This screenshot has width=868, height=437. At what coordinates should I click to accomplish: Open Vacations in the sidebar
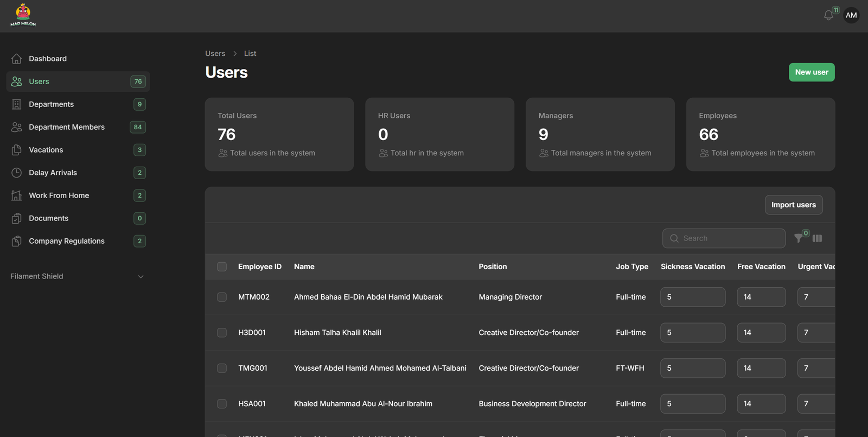(46, 150)
